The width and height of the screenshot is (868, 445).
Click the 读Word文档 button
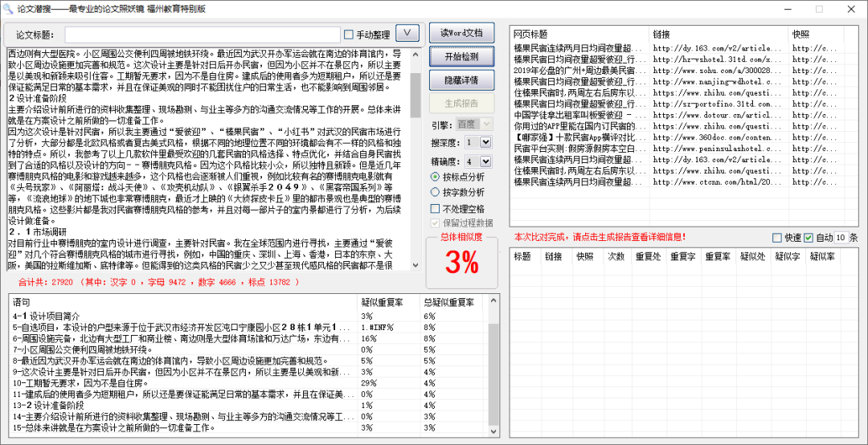461,33
